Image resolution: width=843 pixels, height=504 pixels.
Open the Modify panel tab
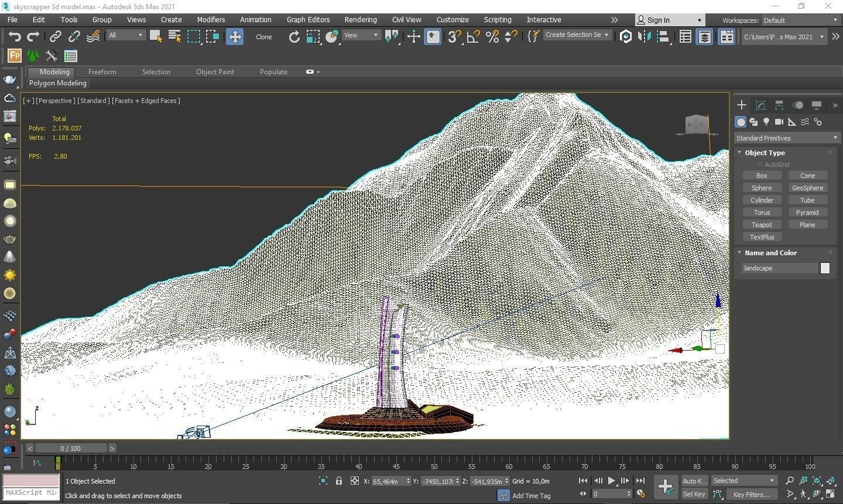[760, 105]
